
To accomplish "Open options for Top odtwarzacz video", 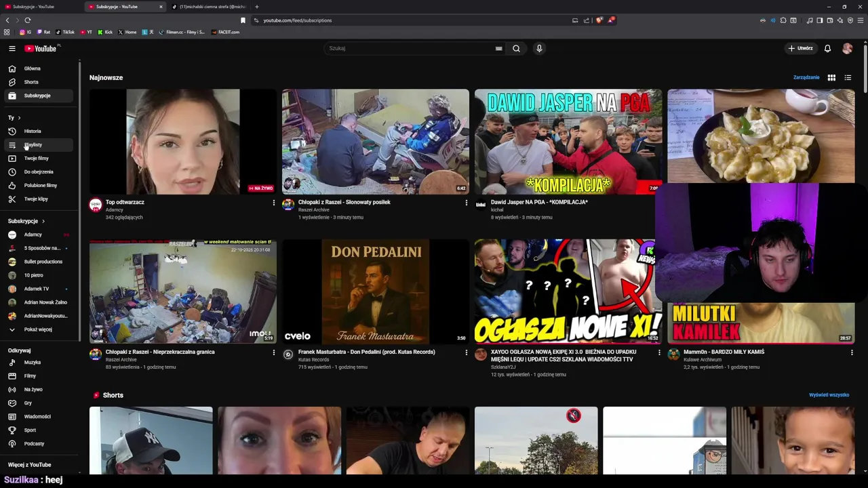I will (274, 203).
